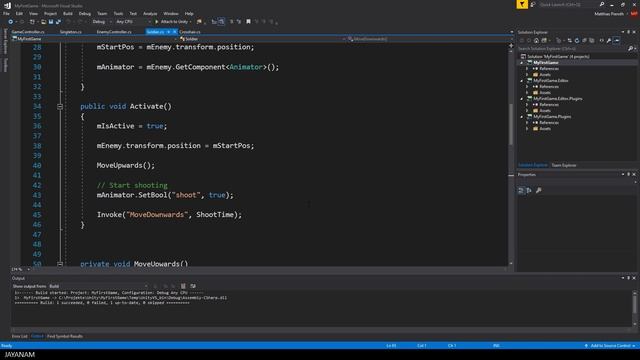Click the Output panel vertical scrollbar
This screenshot has height=360, width=640.
tap(635, 308)
